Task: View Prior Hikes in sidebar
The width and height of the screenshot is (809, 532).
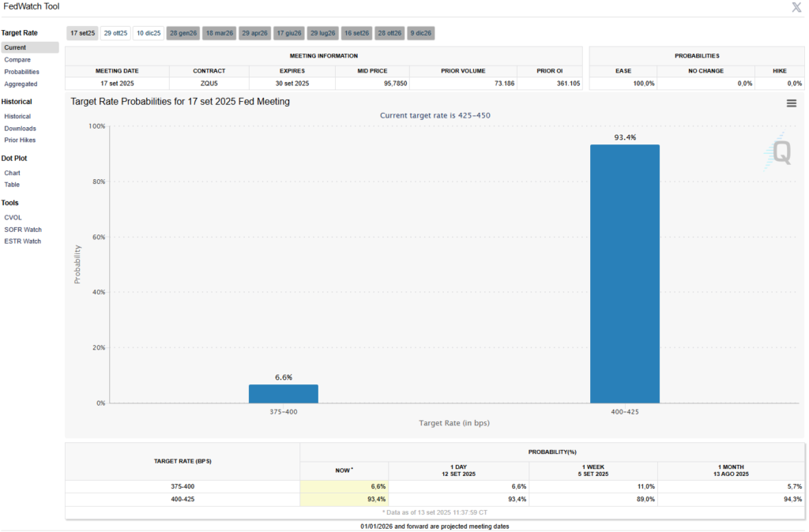Action: pyautogui.click(x=20, y=140)
